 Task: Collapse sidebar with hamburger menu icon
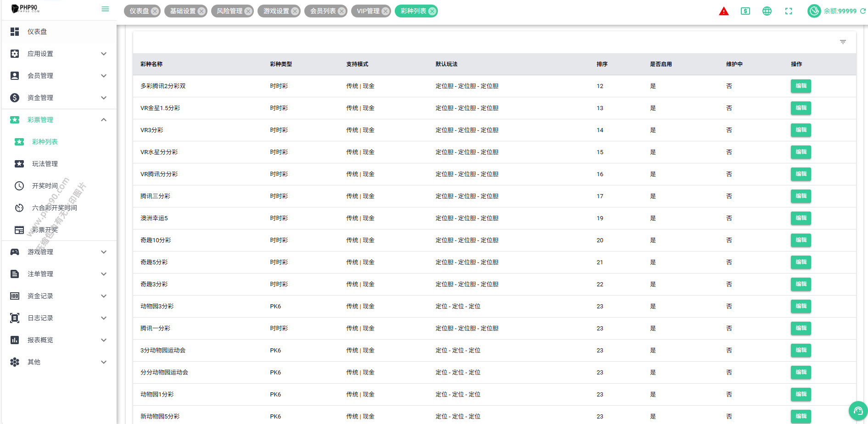point(105,9)
